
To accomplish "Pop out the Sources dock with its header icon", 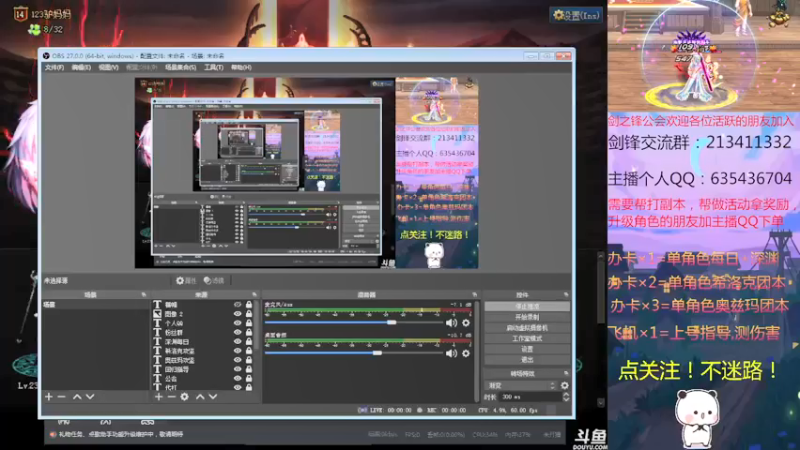I will point(255,295).
